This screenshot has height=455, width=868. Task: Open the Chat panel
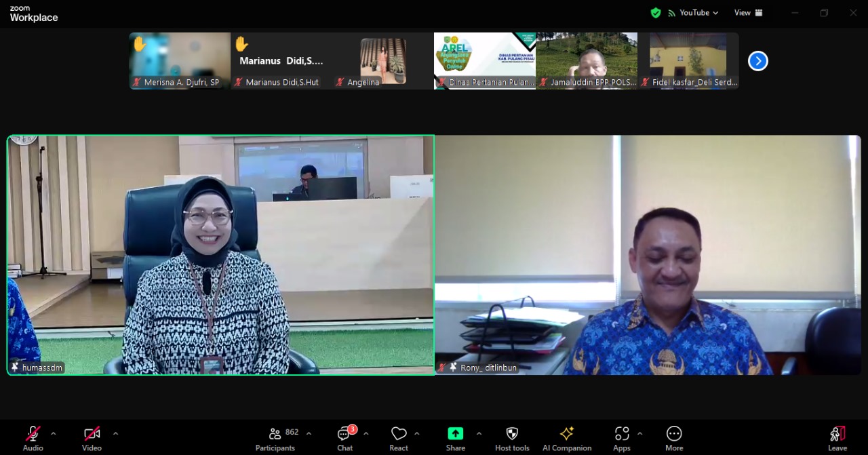pyautogui.click(x=344, y=438)
